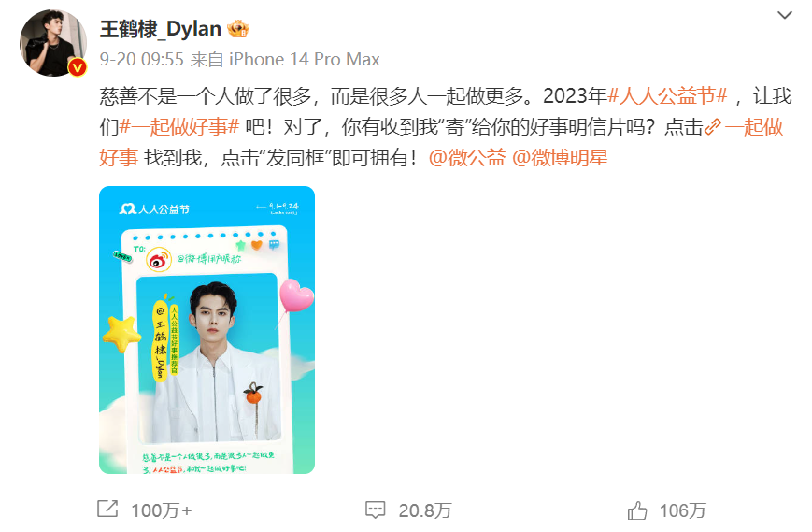Open the post options chevron menu
Viewport: 812px width, 532px height.
(x=785, y=16)
